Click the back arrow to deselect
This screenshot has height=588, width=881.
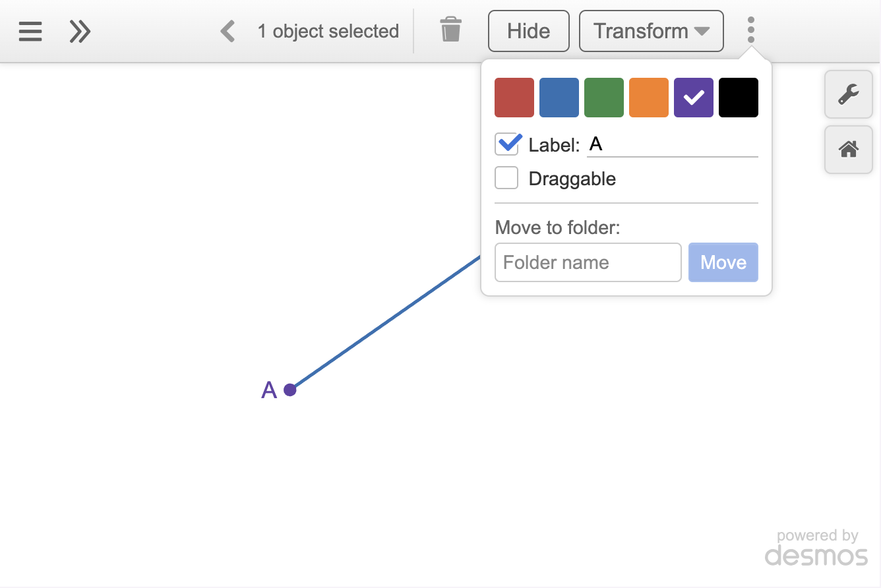click(228, 31)
